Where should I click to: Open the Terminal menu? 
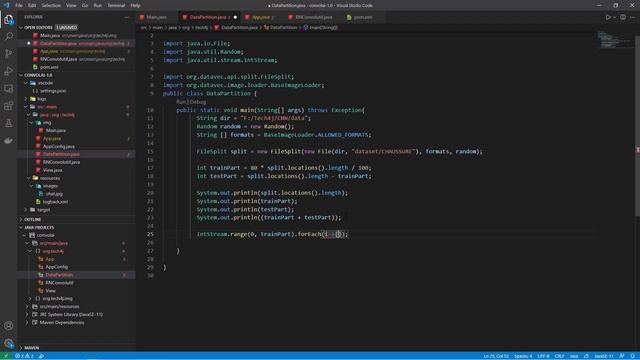116,5
